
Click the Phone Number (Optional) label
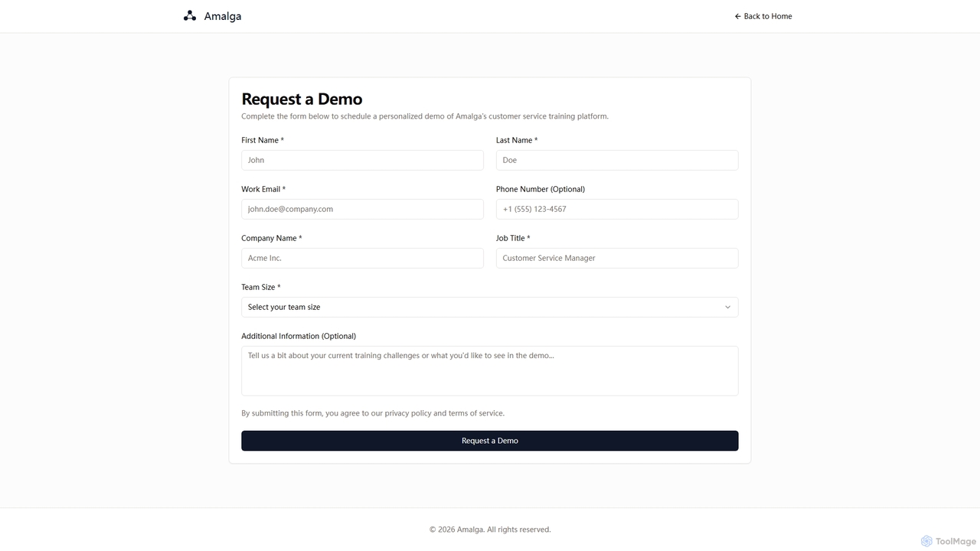pyautogui.click(x=541, y=189)
